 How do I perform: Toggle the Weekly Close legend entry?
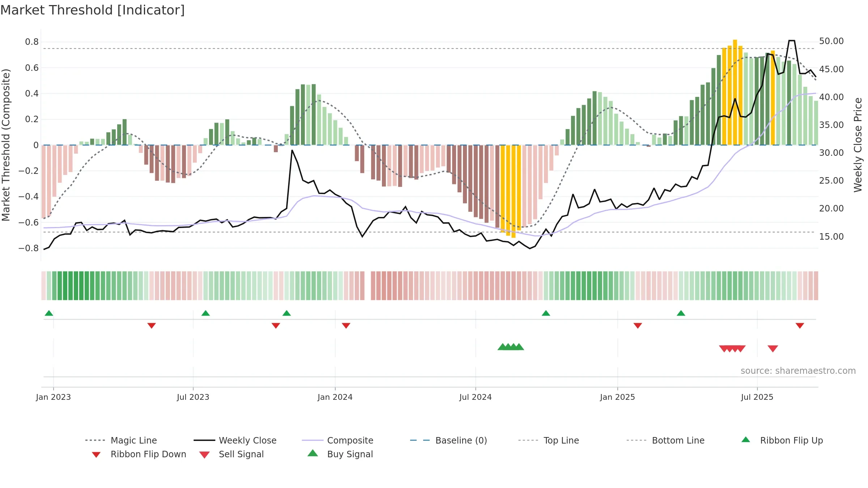[x=235, y=440]
